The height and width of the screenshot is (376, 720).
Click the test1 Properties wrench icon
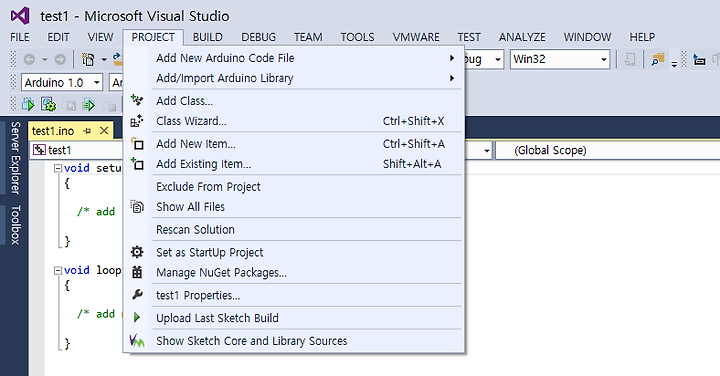tap(137, 295)
